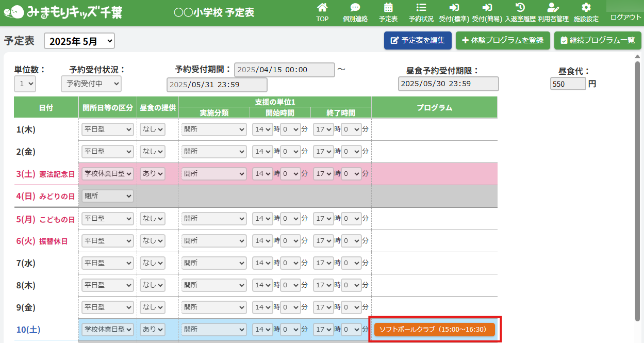Open 継続プログラム一覧 list
The image size is (644, 343).
point(598,40)
